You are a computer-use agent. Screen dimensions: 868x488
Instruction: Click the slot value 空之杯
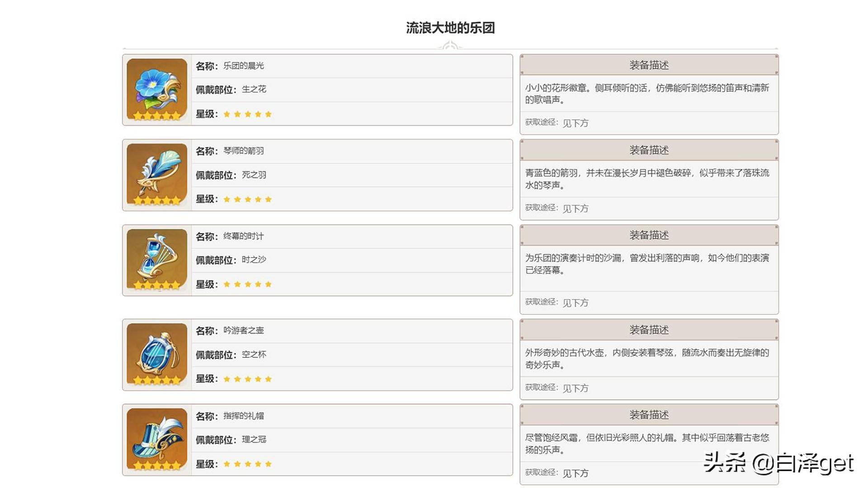254,354
